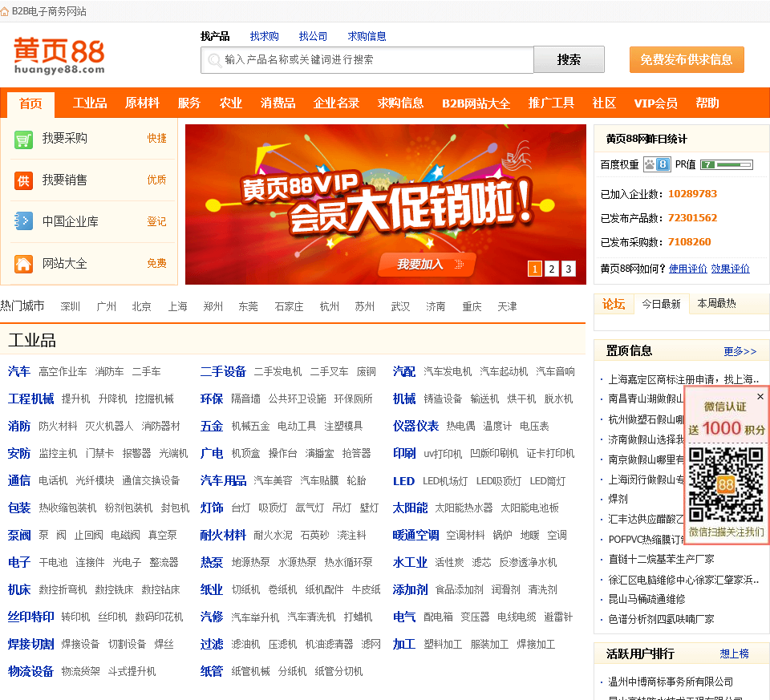Screen dimensions: 770x700
Task: Open 温州中博商标事务所有限公司 entry
Action: 671,682
